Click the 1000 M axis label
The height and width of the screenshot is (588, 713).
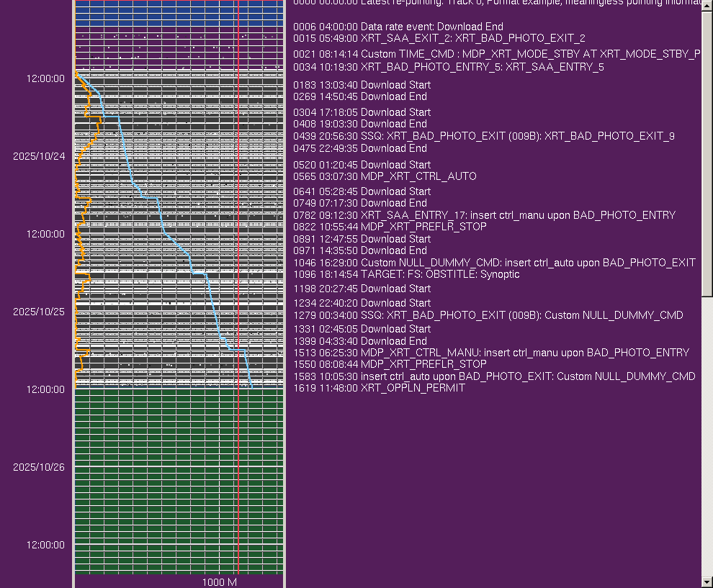pyautogui.click(x=219, y=582)
